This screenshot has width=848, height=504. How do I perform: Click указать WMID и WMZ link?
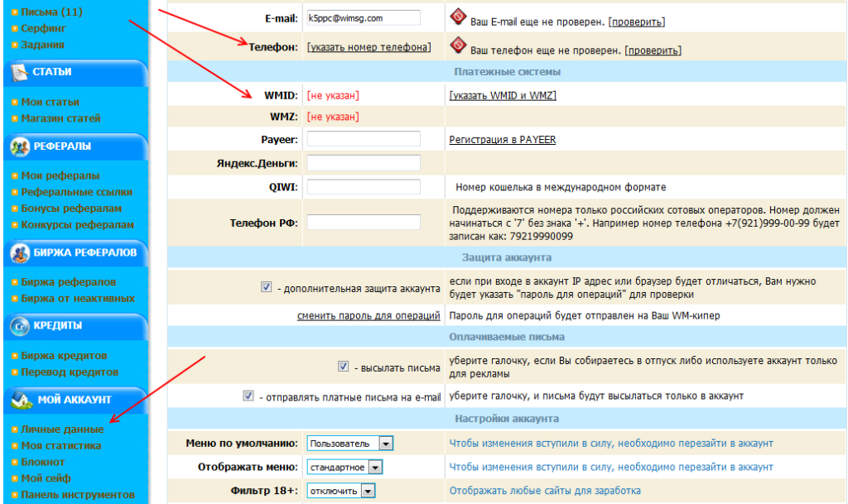[503, 96]
